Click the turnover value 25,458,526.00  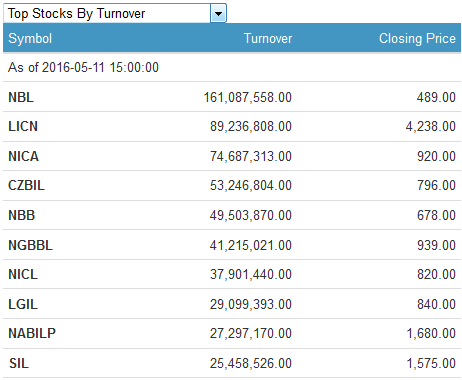pyautogui.click(x=251, y=363)
